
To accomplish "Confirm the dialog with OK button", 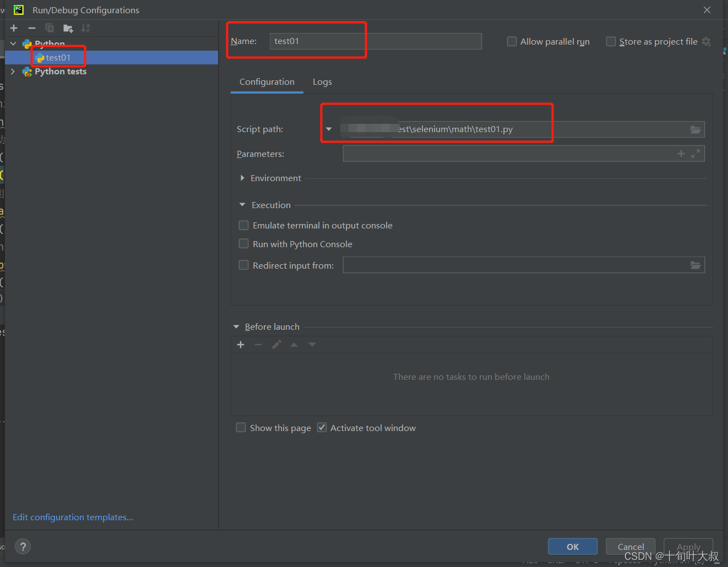I will pyautogui.click(x=573, y=547).
